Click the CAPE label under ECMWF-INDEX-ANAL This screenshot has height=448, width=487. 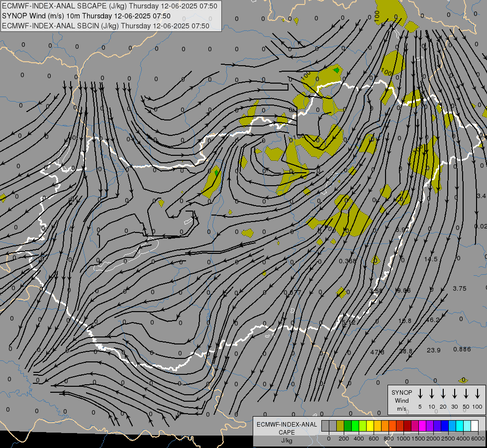[287, 433]
